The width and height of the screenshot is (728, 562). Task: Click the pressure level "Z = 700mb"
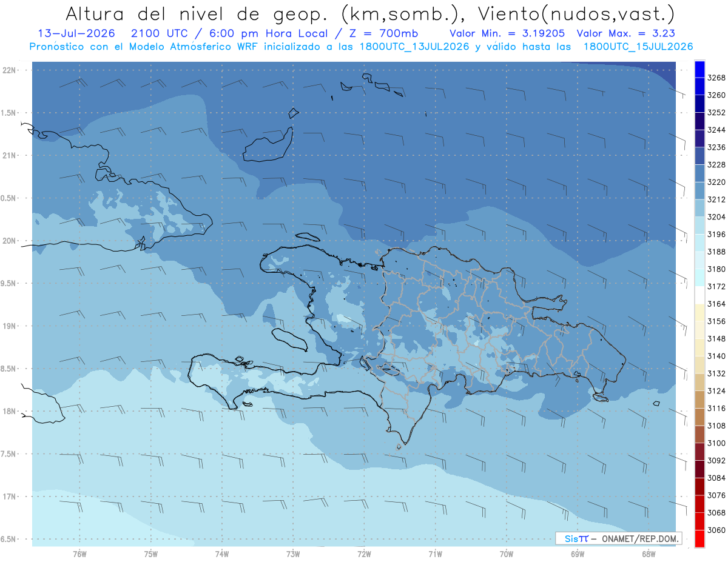point(382,33)
